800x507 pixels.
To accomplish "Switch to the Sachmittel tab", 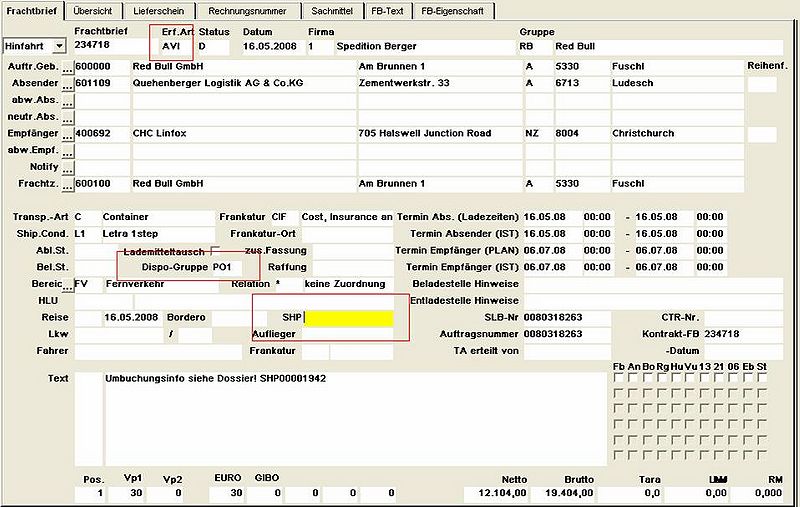I will 332,11.
